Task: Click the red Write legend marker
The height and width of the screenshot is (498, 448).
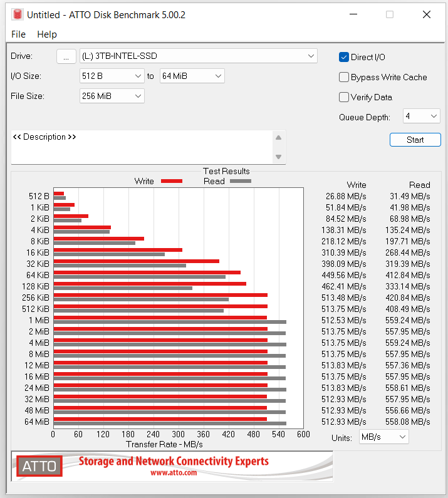Action: point(171,181)
